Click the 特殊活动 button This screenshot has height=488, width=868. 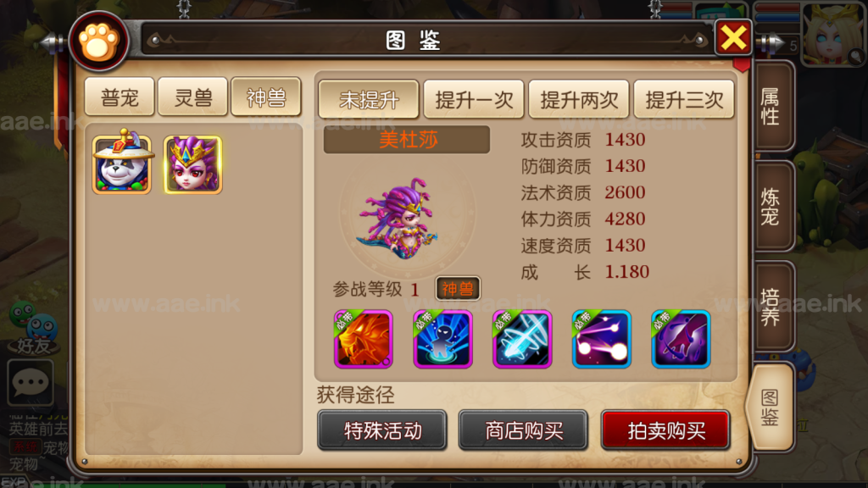382,430
